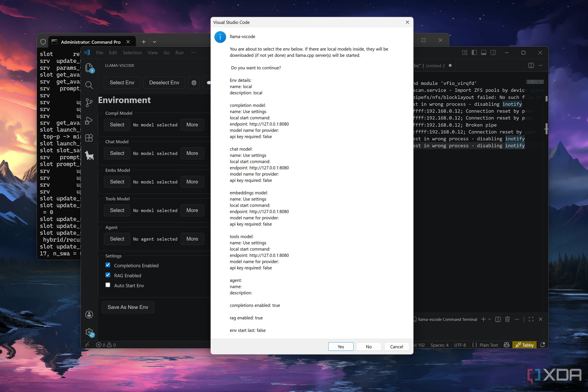Open the Extensions view icon
Image resolution: width=588 pixels, height=392 pixels.
(89, 138)
